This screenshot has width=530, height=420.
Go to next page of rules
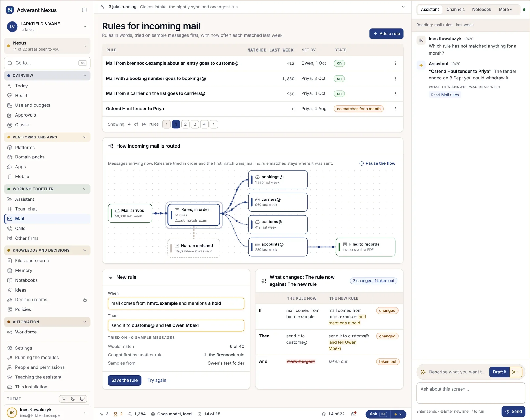tap(214, 124)
